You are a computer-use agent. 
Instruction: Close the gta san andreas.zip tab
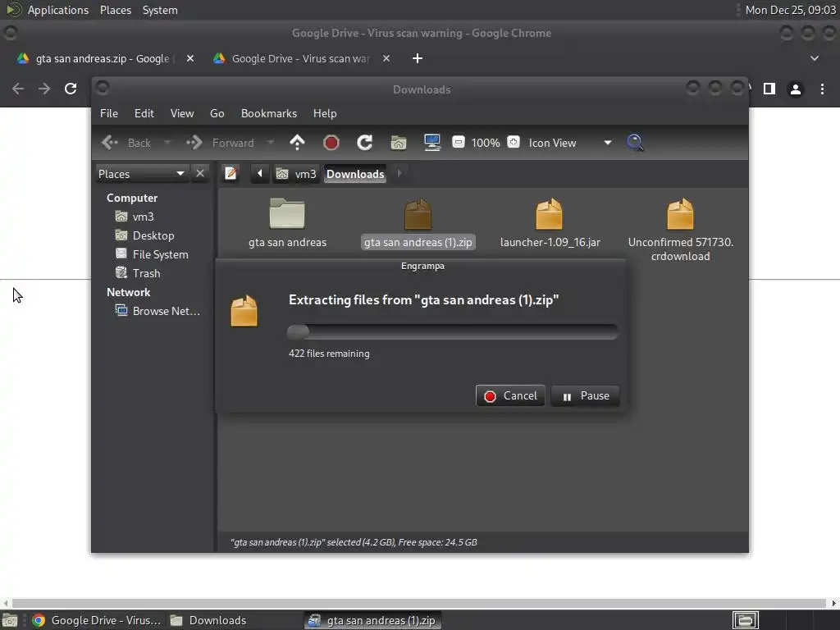[x=190, y=58]
